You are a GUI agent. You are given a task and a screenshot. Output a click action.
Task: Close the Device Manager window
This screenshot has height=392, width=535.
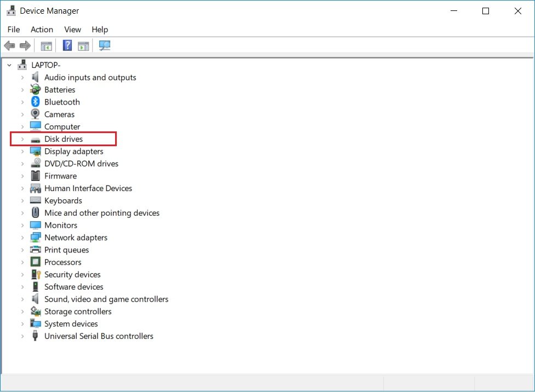517,11
